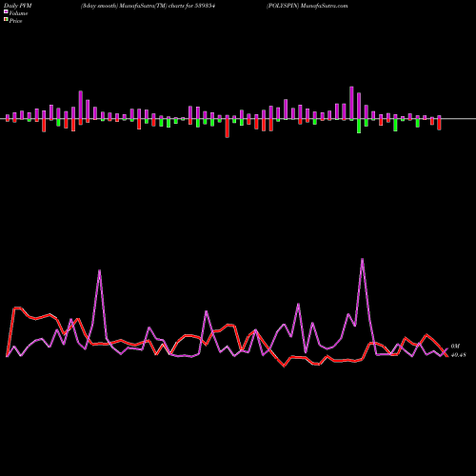Viewport: 476px width, 476px height.
Task: Select the 'Price' legend label
Action: point(15,21)
